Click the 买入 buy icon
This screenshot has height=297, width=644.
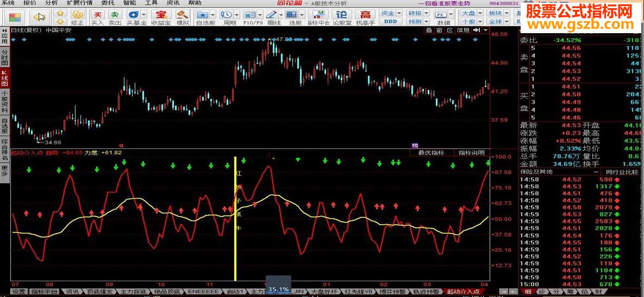(x=97, y=17)
